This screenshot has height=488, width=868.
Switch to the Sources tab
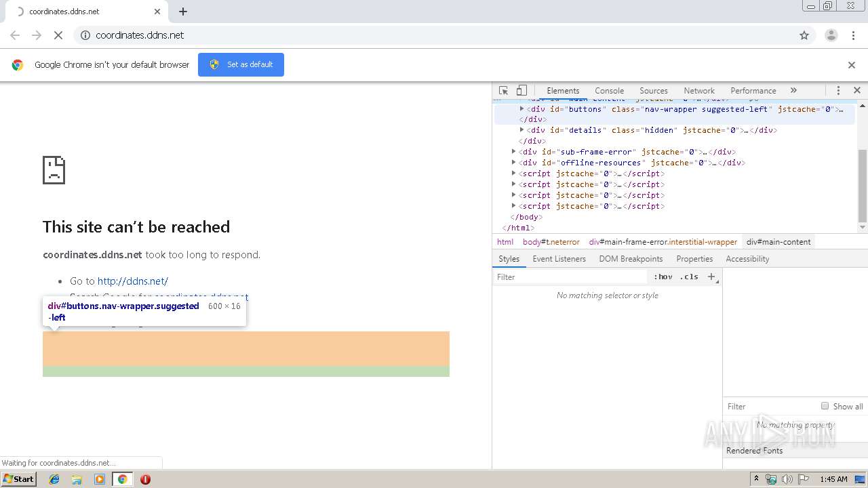point(654,91)
